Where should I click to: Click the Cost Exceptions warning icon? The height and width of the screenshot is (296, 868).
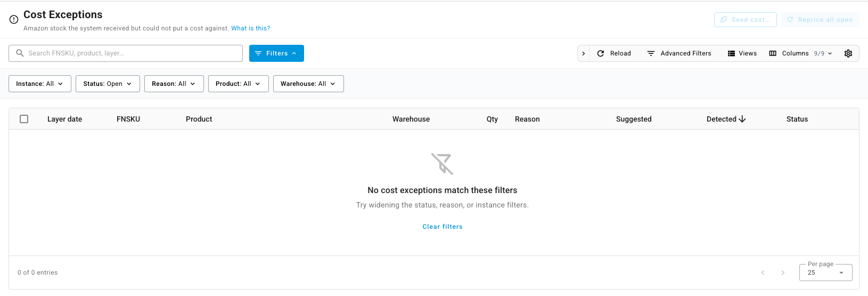[14, 19]
